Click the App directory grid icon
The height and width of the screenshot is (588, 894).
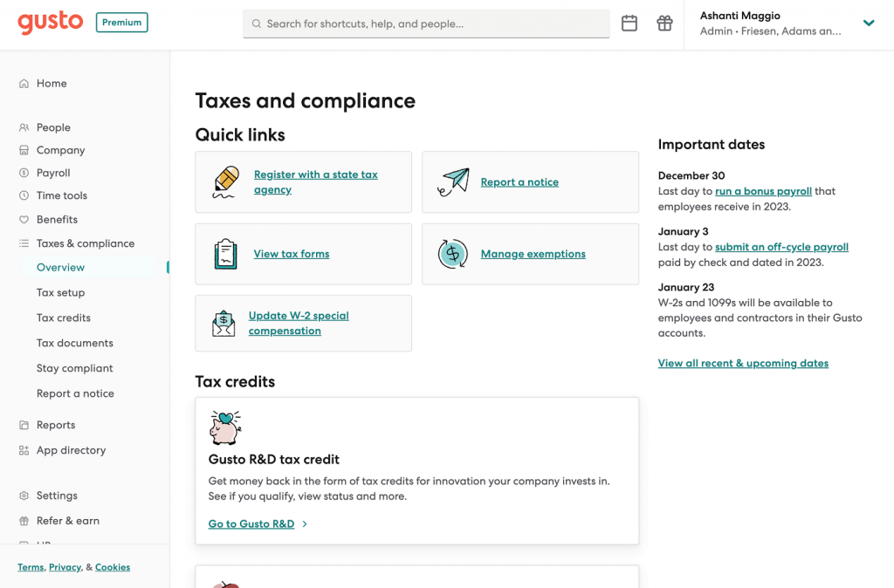[24, 451]
